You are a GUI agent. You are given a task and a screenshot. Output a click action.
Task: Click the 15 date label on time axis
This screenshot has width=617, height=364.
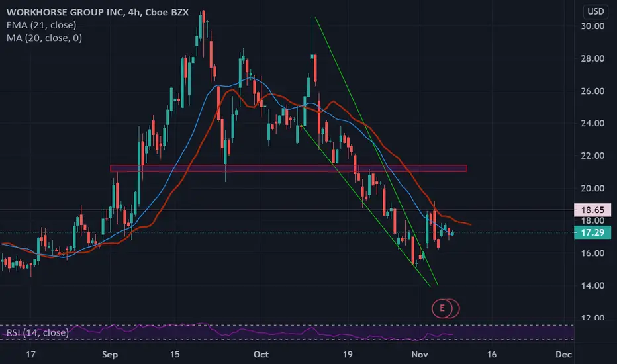coord(175,355)
